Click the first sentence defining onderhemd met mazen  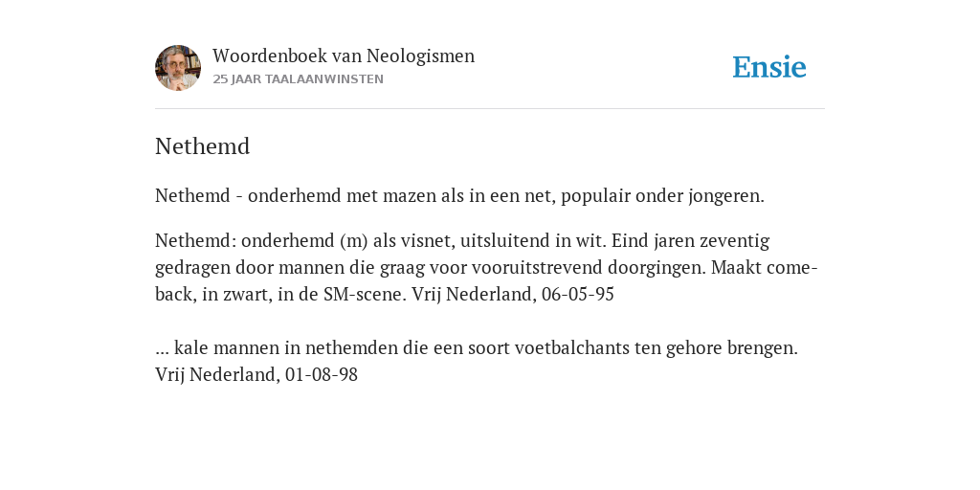click(x=459, y=196)
